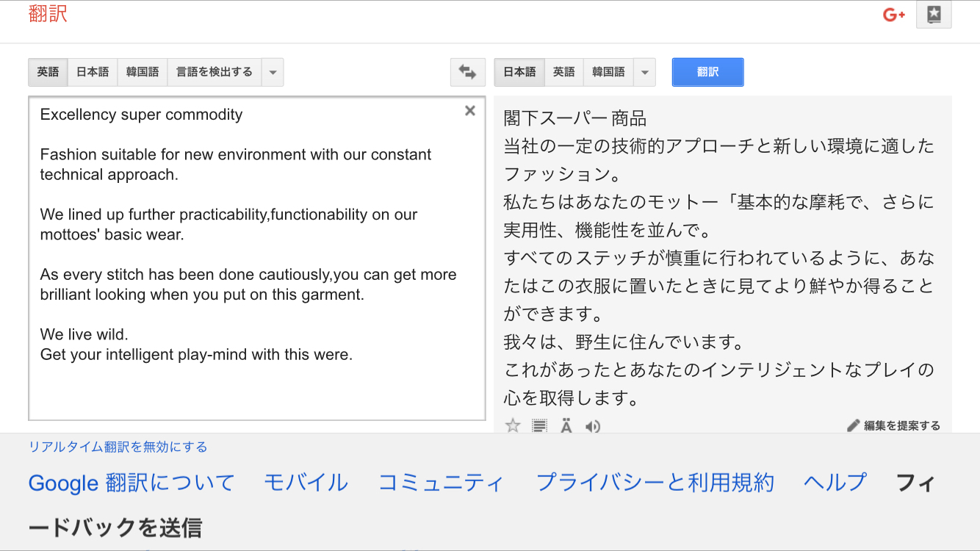Star this translation to save it
The width and height of the screenshot is (980, 551).
point(513,425)
